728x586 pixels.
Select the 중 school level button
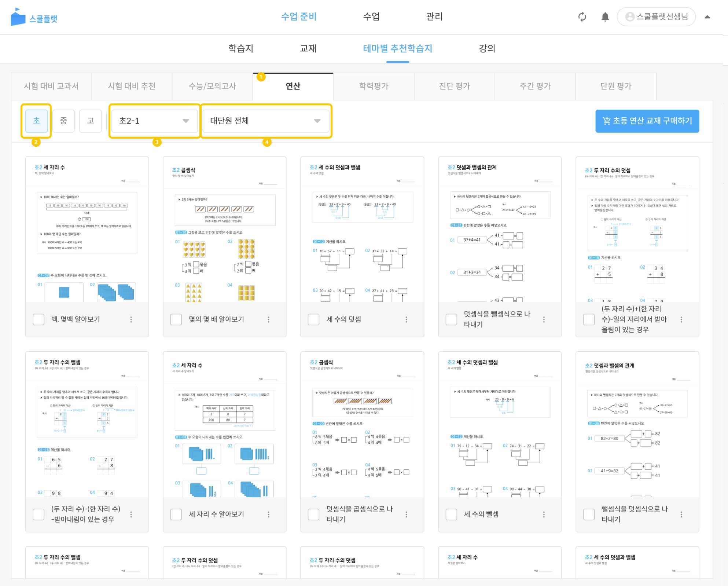pos(63,121)
